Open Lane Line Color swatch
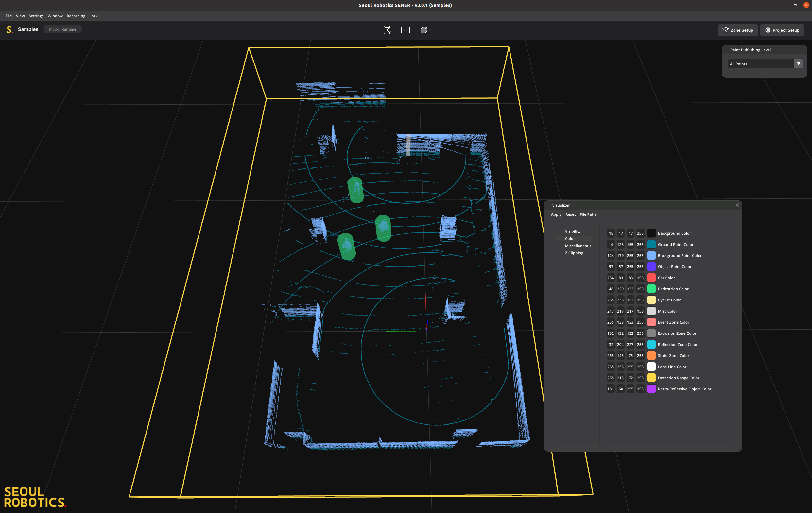Screen dimensions: 812x513 tap(651, 367)
